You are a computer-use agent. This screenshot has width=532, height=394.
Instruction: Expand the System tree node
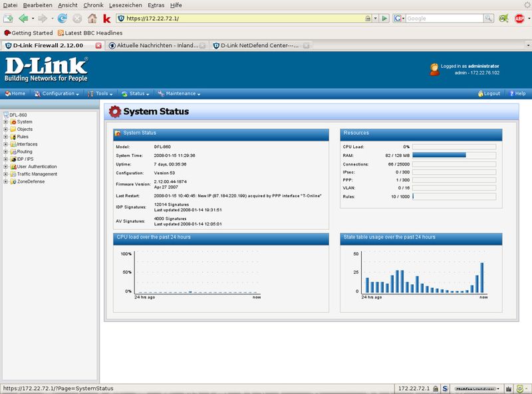pos(5,122)
